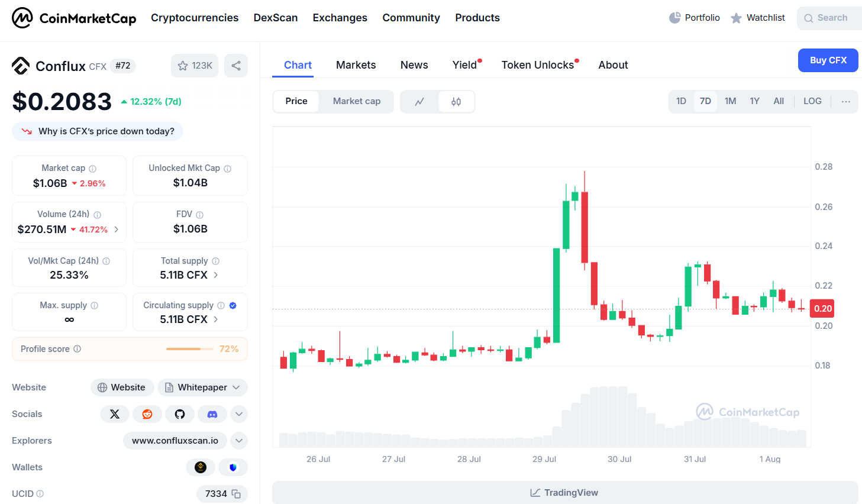Open chart more options ellipsis
The image size is (862, 504).
tap(846, 102)
